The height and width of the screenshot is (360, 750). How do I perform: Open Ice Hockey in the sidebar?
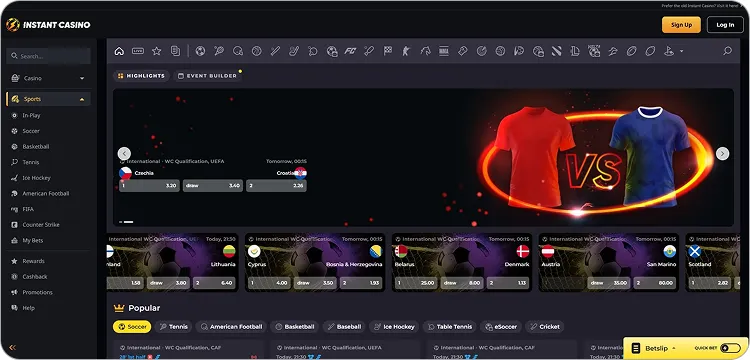tap(36, 178)
